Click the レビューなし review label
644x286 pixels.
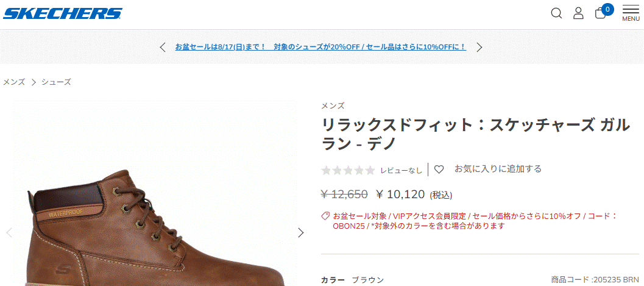pos(402,170)
